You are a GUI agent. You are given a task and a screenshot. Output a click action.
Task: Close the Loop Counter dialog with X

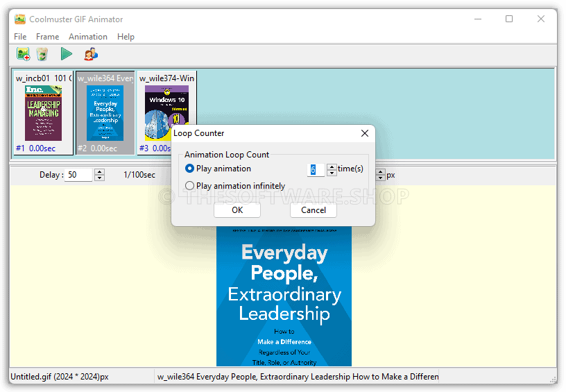click(x=365, y=133)
